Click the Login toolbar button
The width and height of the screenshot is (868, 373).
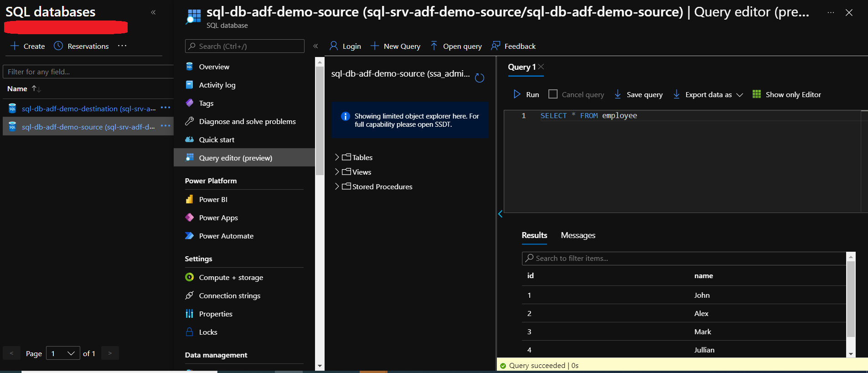(345, 46)
